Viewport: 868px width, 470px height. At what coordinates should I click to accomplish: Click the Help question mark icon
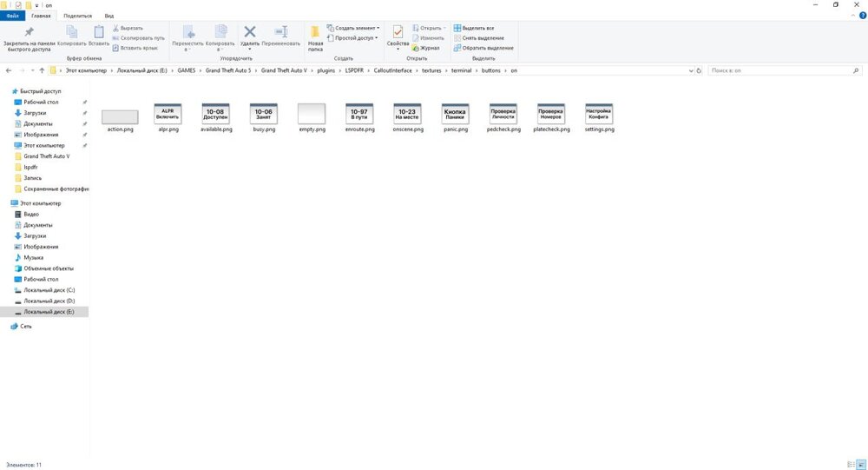click(x=863, y=16)
